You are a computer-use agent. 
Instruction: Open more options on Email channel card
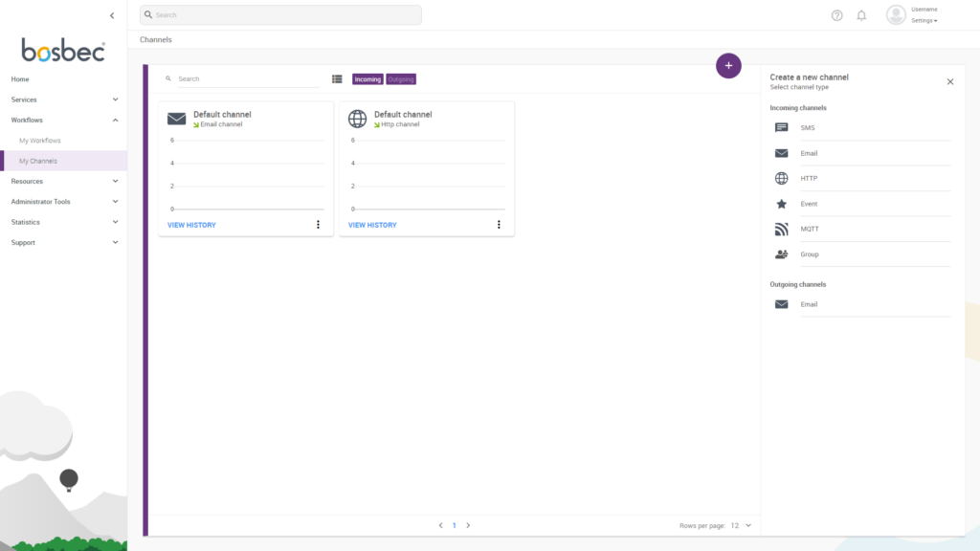pyautogui.click(x=318, y=224)
